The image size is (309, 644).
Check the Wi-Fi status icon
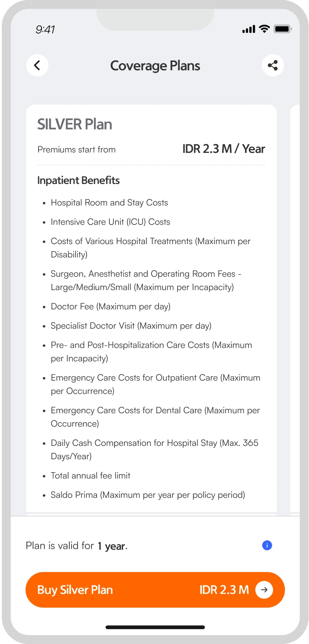[264, 29]
